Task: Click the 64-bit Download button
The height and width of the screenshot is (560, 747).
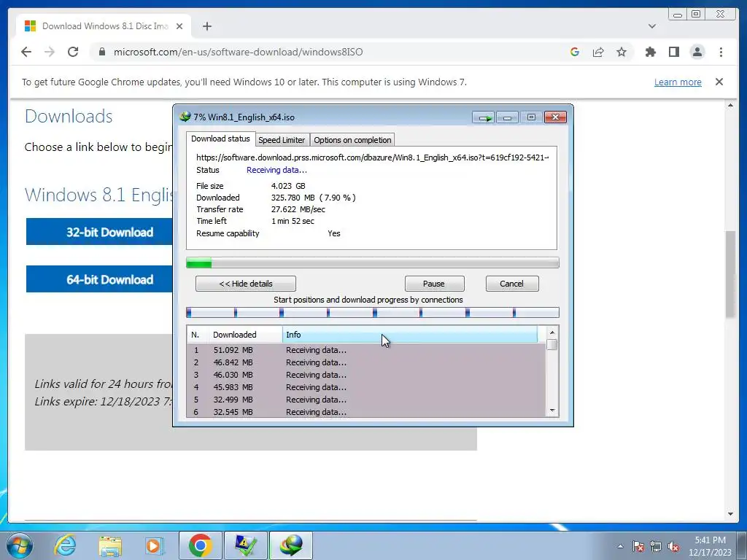Action: click(x=99, y=279)
